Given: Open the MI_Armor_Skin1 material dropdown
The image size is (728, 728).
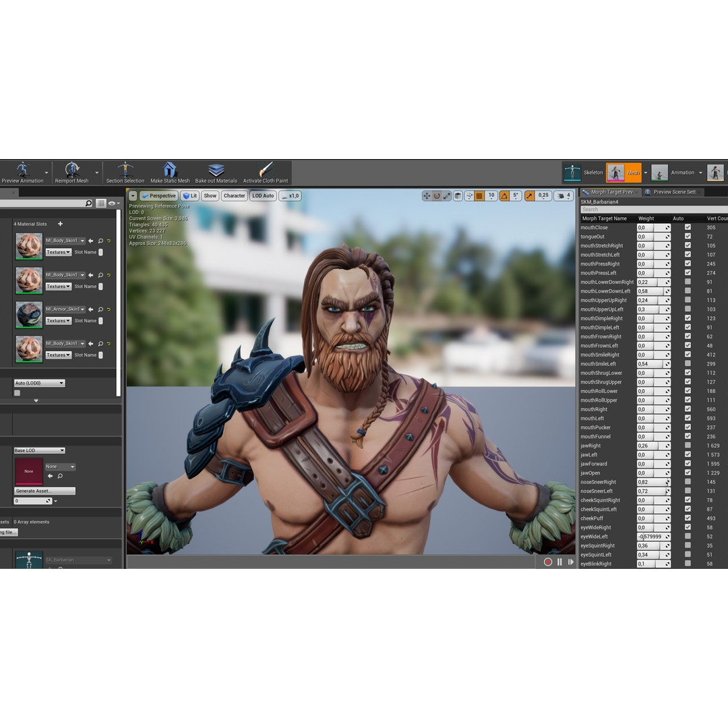Looking at the screenshot, I should (x=65, y=309).
